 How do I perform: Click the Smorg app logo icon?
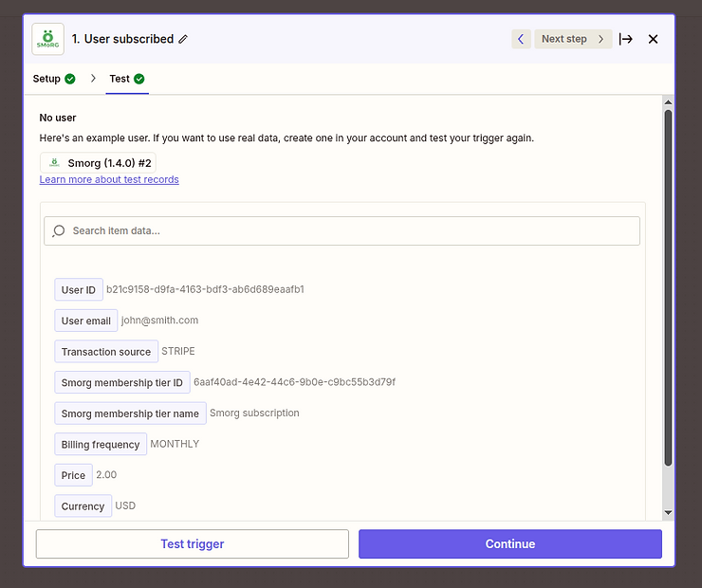click(x=48, y=39)
